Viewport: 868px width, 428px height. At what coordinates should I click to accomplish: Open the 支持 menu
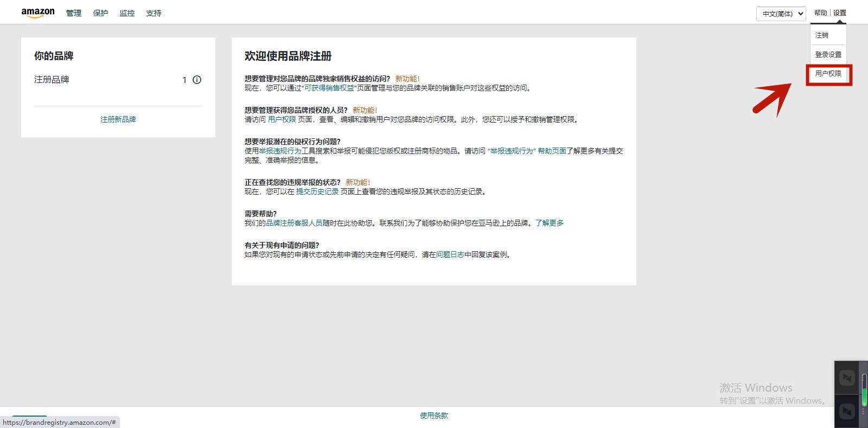click(x=154, y=13)
